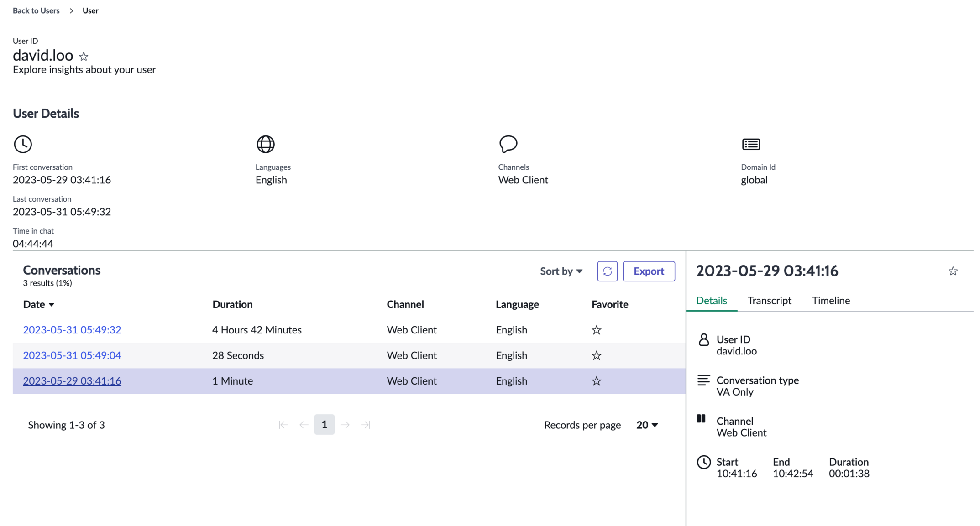Click the Last conversation value 2023-05-31 05:49:32

62,212
